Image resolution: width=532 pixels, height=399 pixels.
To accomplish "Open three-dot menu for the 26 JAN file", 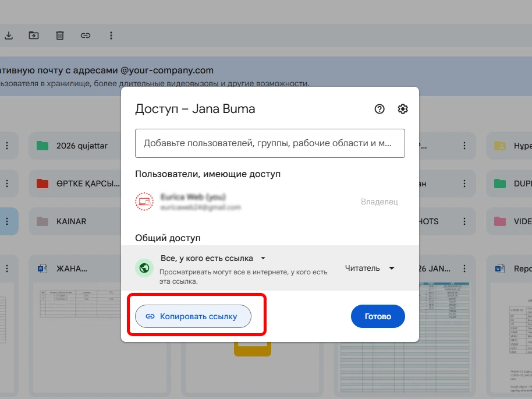I will pyautogui.click(x=464, y=269).
